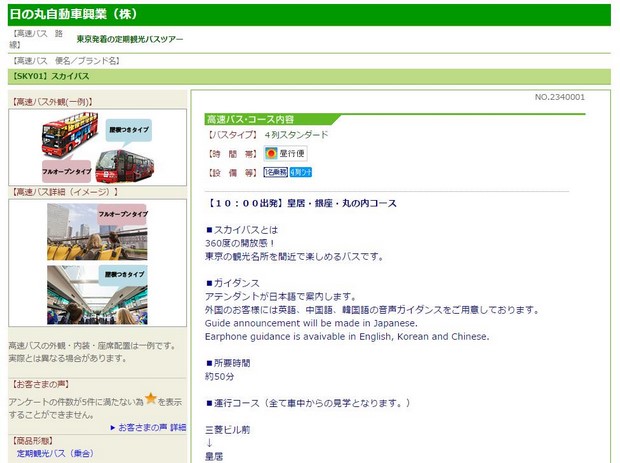Click the blue 4列シート equipment badge
This screenshot has height=463, width=620.
coord(301,172)
